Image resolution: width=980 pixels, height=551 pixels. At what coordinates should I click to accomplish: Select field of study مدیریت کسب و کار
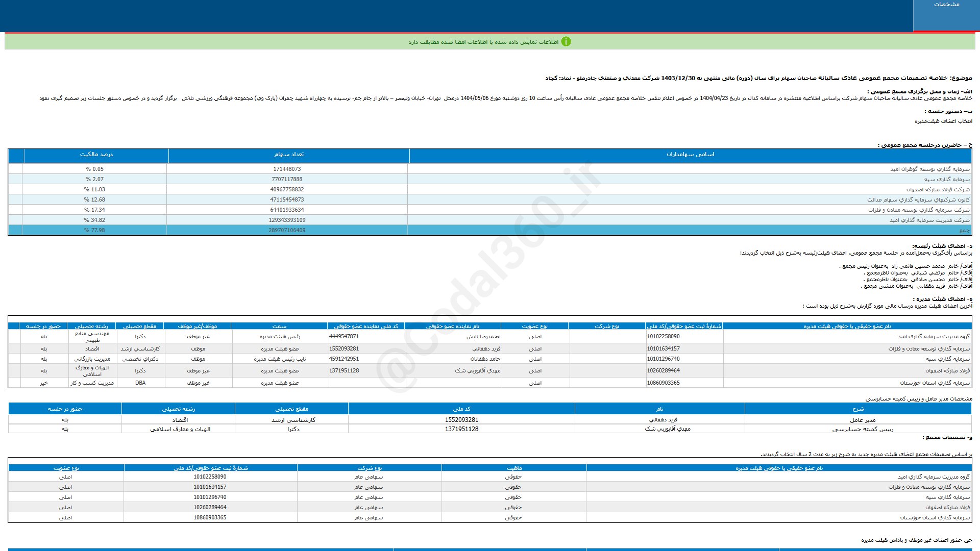(92, 383)
